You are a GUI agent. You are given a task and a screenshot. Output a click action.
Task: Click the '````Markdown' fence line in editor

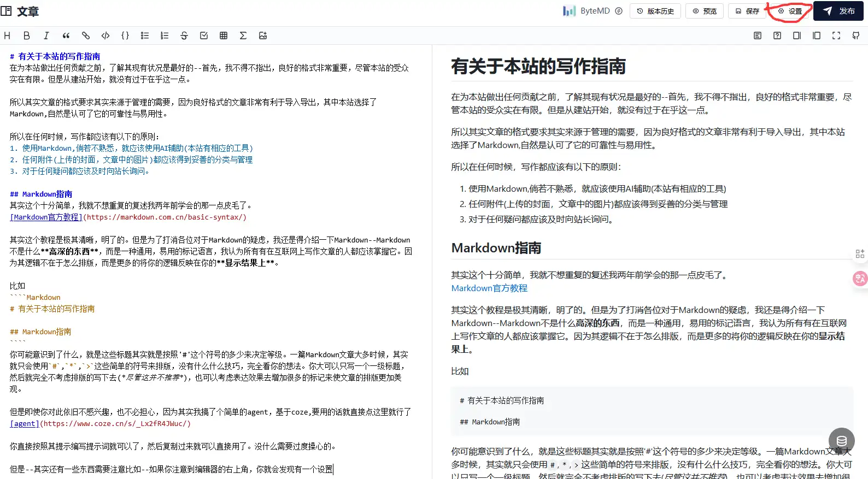(x=35, y=297)
